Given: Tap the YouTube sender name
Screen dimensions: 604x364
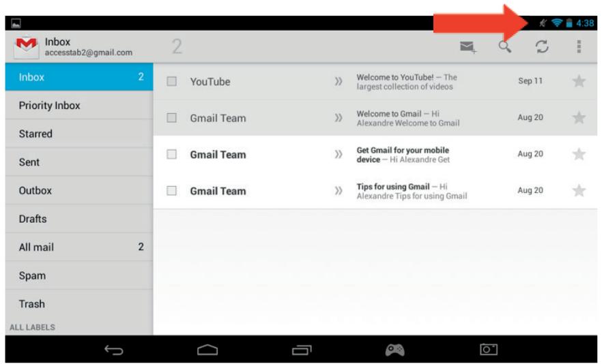Looking at the screenshot, I should tap(210, 82).
